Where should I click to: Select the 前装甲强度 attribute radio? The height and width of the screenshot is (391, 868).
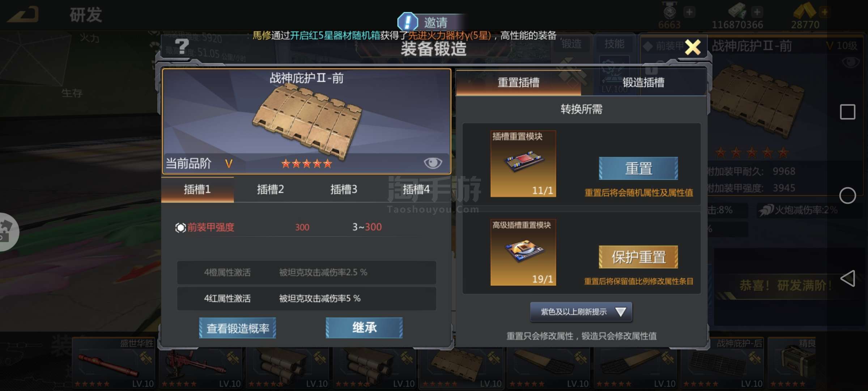(x=180, y=227)
